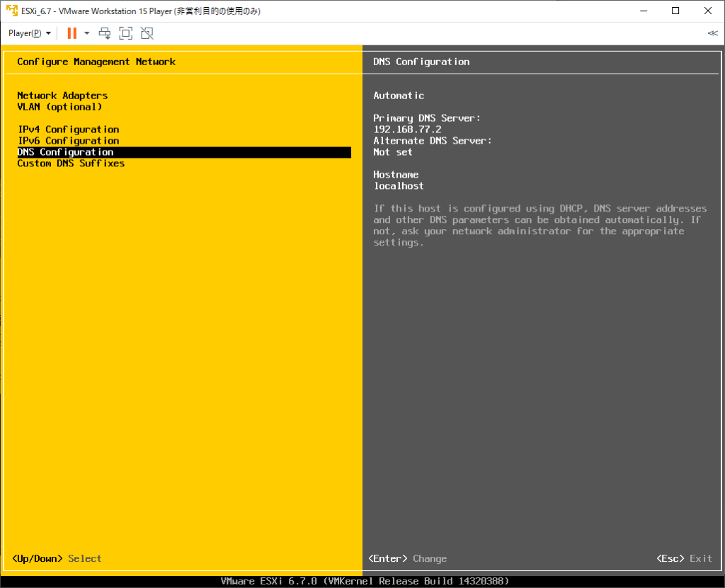Image resolution: width=725 pixels, height=588 pixels.
Task: Open the power options dropdown arrow
Action: [x=86, y=33]
